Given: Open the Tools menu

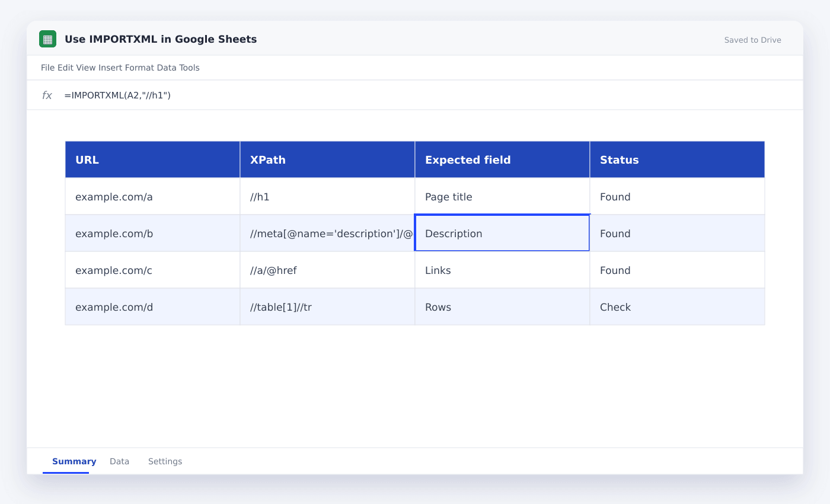Looking at the screenshot, I should [x=190, y=68].
